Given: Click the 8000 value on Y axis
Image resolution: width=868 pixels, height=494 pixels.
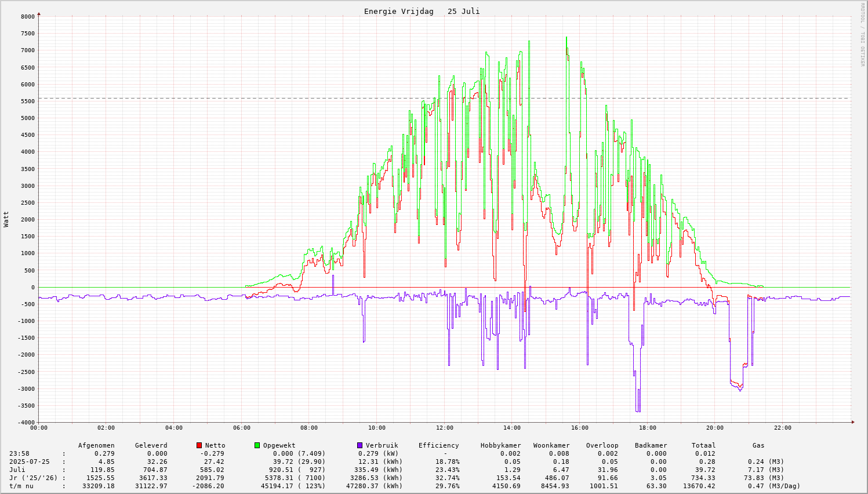Looking at the screenshot, I should pos(27,17).
